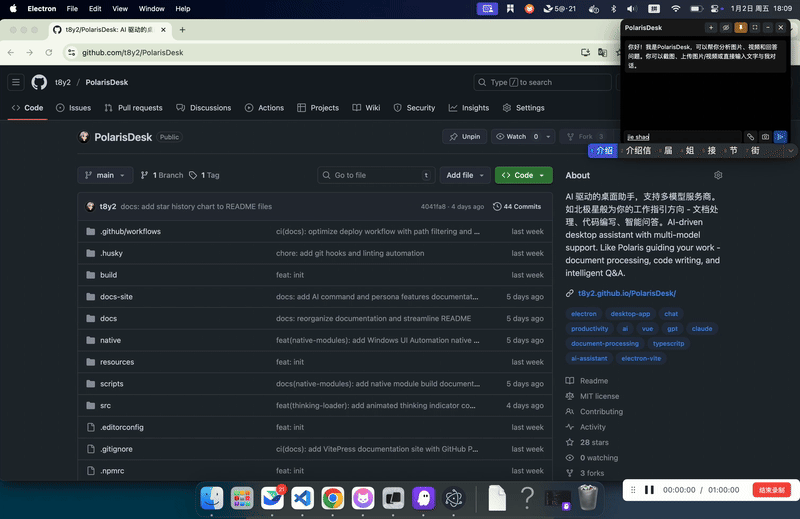The height and width of the screenshot is (519, 800).
Task: Select the electron topic tag
Action: tap(584, 314)
